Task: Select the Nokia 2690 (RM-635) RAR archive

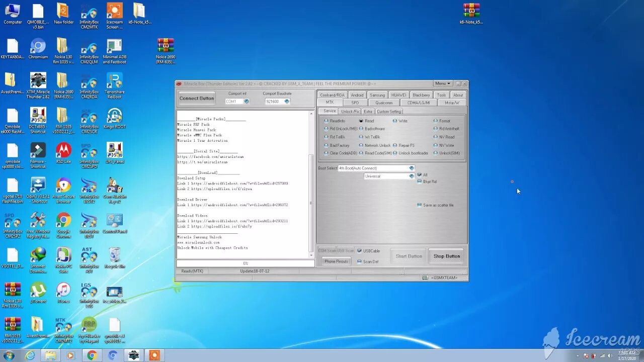Action: [166, 51]
